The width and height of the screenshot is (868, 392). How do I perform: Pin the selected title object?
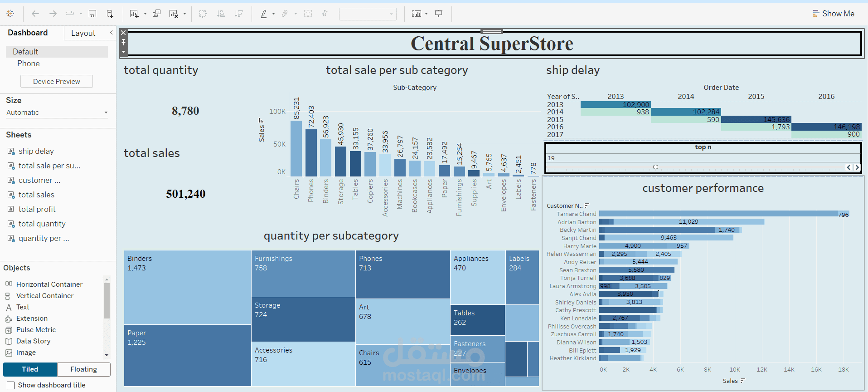click(x=123, y=42)
